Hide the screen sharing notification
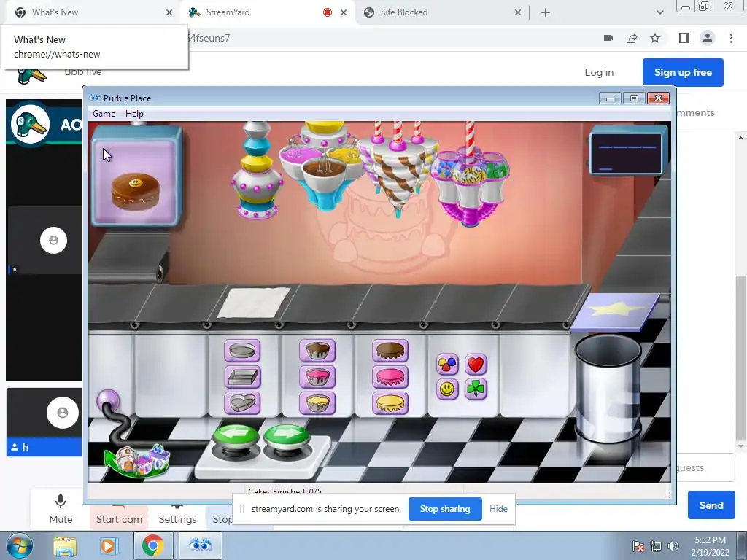The width and height of the screenshot is (747, 560). coord(498,509)
